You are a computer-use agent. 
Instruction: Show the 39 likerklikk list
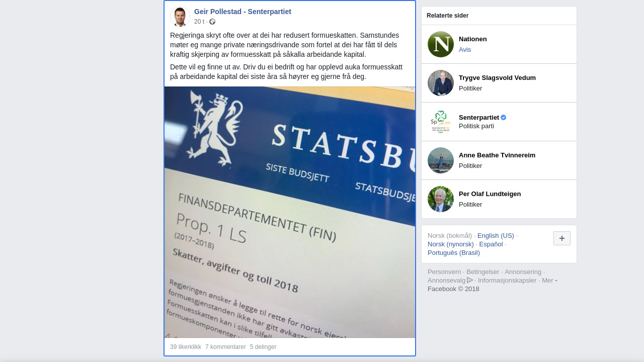point(186,347)
